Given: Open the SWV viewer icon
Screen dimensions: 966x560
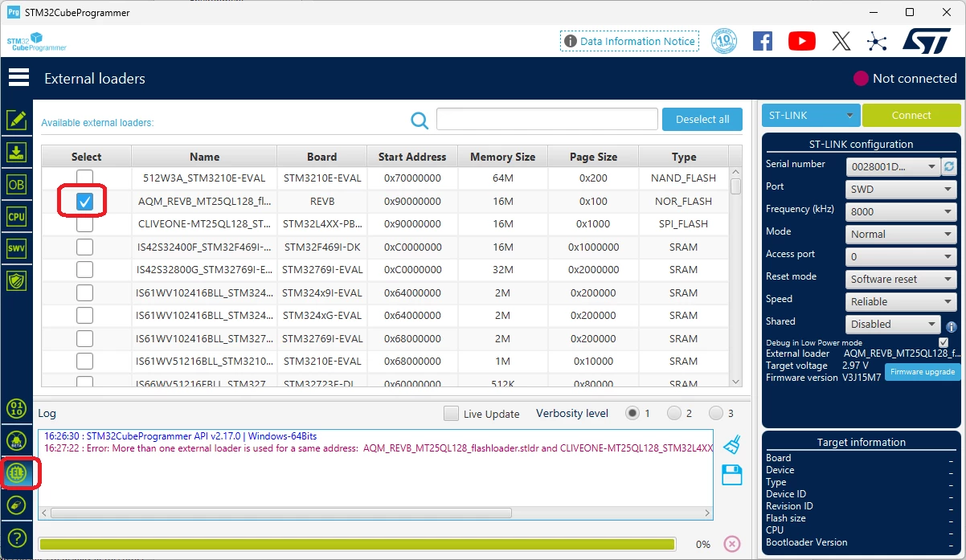Looking at the screenshot, I should click(x=16, y=248).
